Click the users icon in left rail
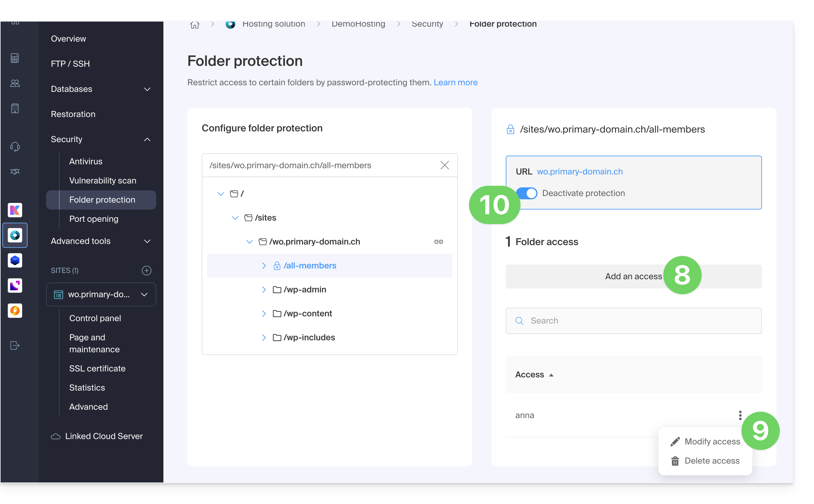 coord(15,83)
